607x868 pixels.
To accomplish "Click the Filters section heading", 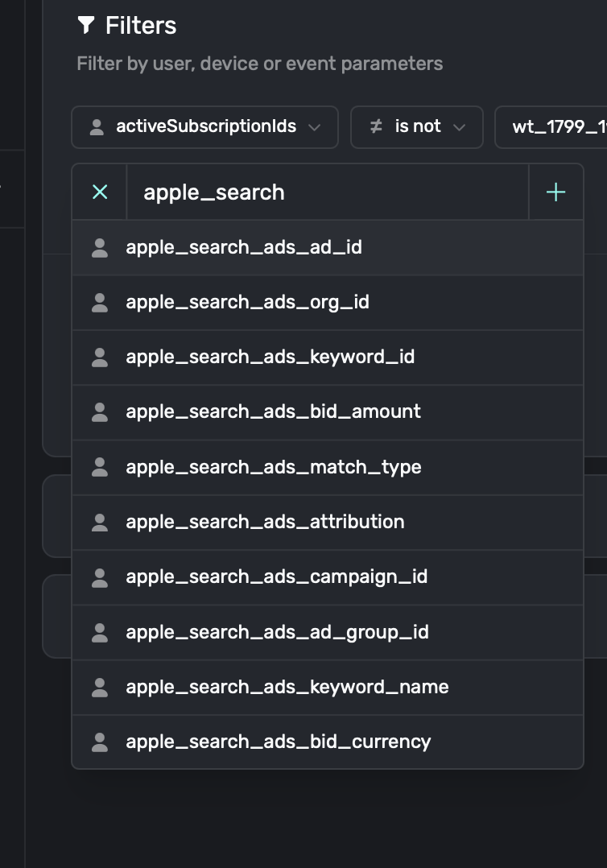I will tap(141, 26).
